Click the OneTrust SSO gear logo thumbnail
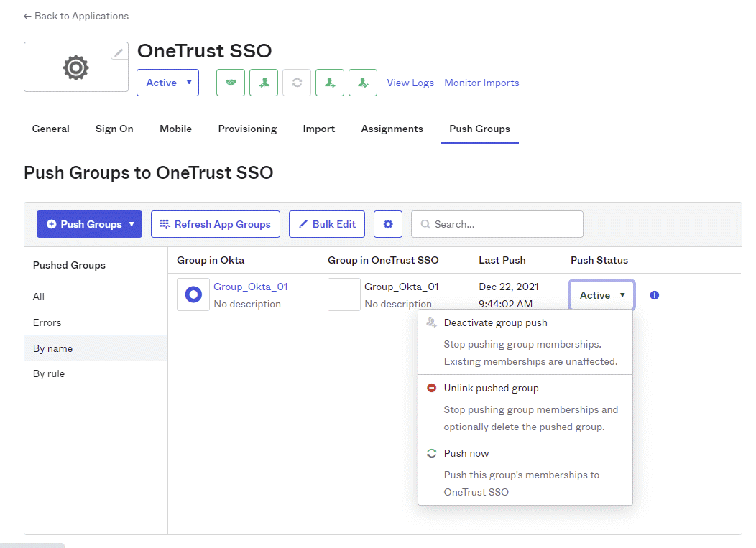 click(x=75, y=67)
